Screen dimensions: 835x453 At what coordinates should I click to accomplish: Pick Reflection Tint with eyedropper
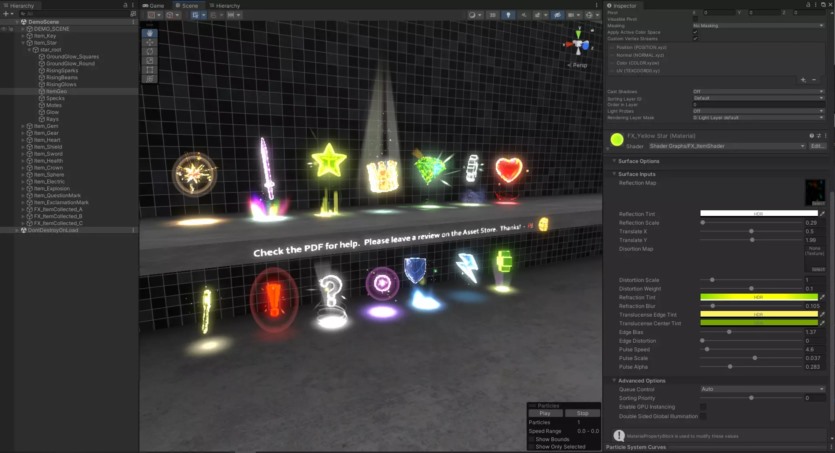click(x=822, y=214)
